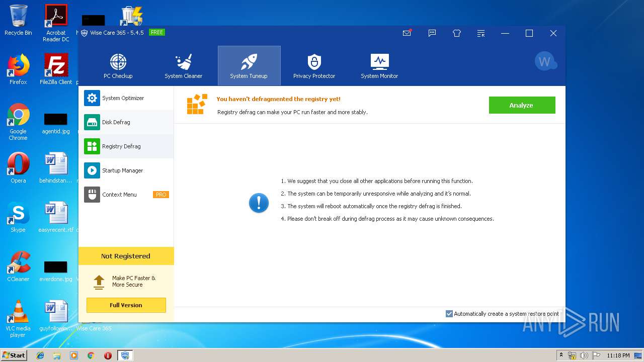Open System Optimizer in sidebar

126,98
